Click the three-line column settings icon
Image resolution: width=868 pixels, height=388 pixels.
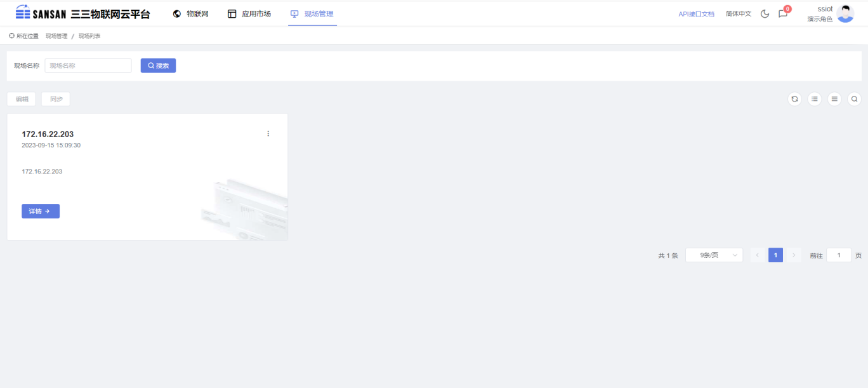pyautogui.click(x=834, y=99)
